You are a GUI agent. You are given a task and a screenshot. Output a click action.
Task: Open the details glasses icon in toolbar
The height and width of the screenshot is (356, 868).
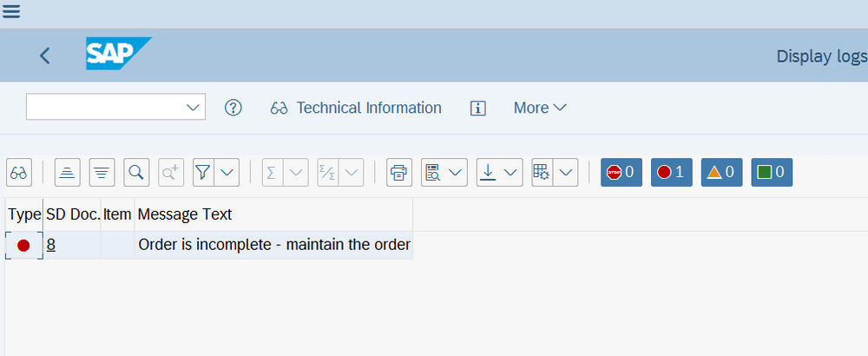(x=19, y=172)
